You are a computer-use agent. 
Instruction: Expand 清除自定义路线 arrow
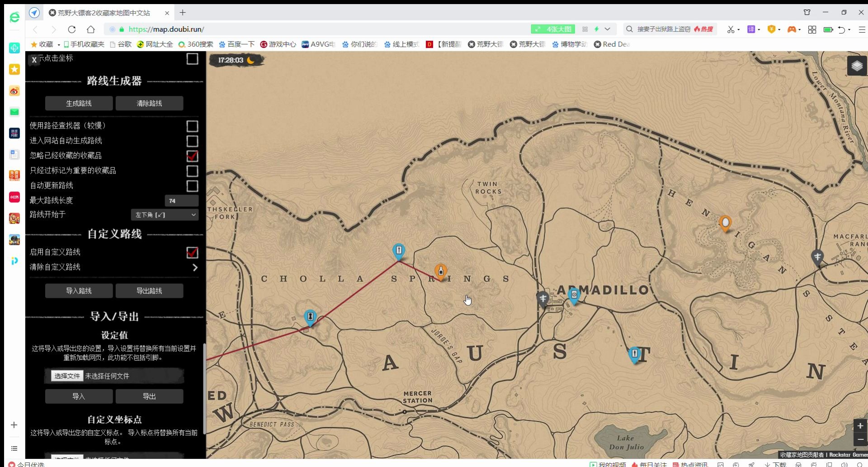click(195, 267)
